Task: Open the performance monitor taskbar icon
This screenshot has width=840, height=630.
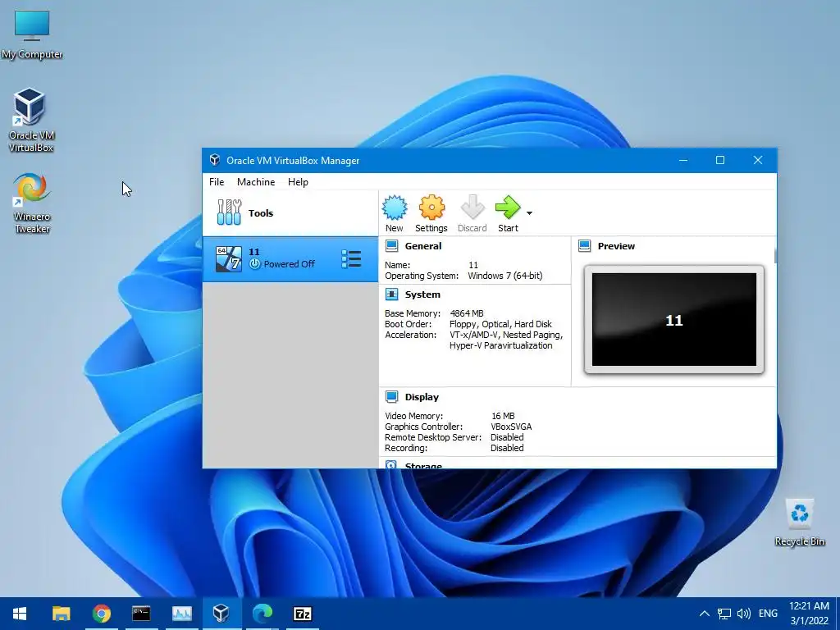Action: (181, 614)
